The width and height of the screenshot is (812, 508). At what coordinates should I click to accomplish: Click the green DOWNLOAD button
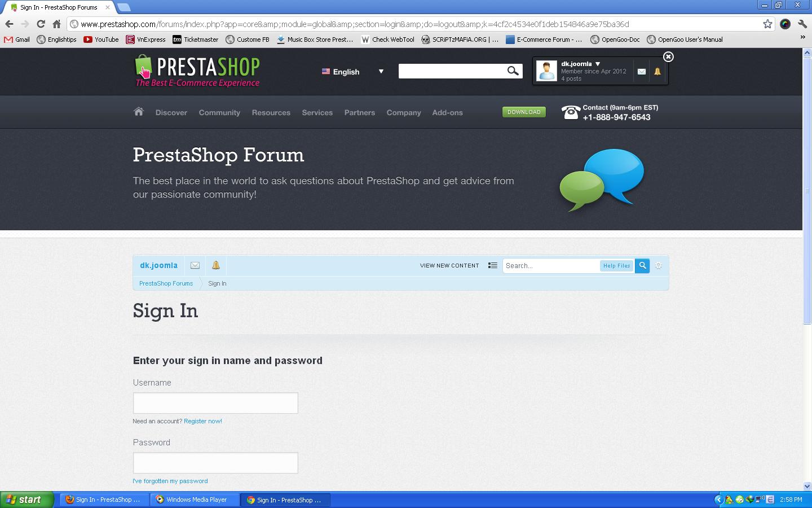click(x=524, y=112)
